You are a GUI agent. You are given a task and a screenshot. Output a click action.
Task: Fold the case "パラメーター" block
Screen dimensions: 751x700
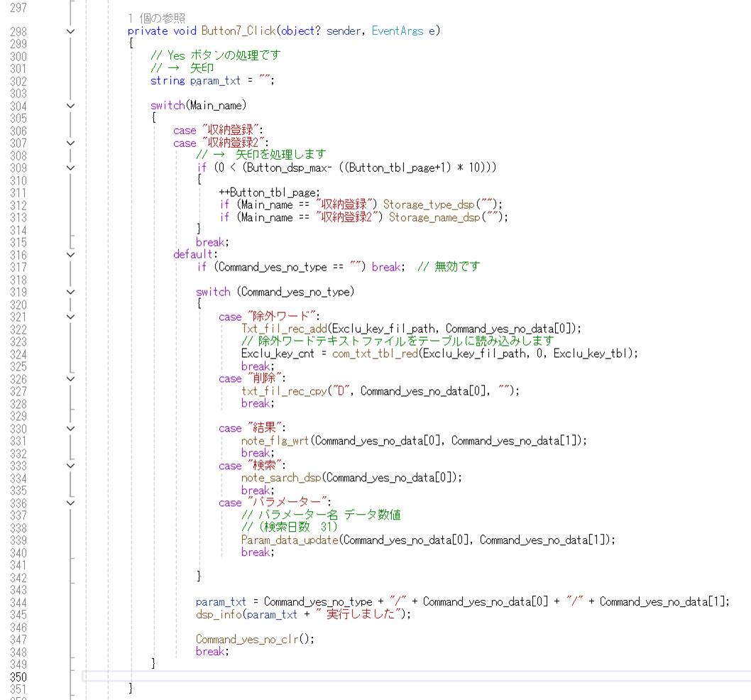coord(70,503)
